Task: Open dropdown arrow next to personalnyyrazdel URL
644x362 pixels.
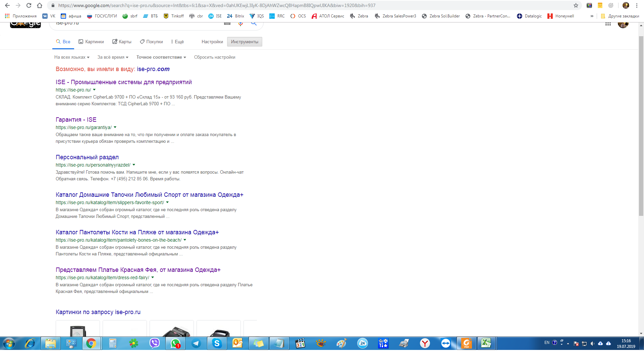Action: [x=134, y=165]
